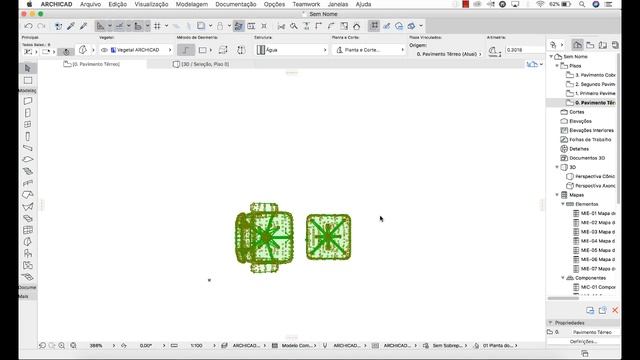
Task: Delete view with red X icon
Action: (615, 311)
